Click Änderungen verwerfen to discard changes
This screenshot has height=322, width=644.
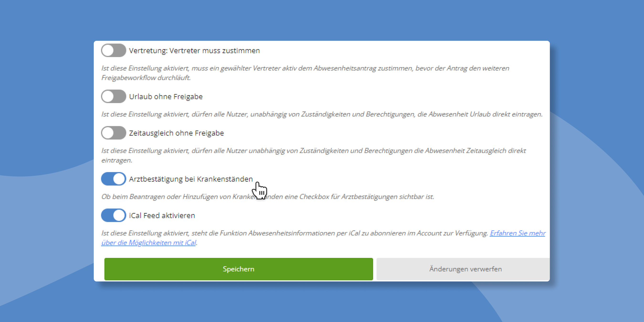[466, 269]
